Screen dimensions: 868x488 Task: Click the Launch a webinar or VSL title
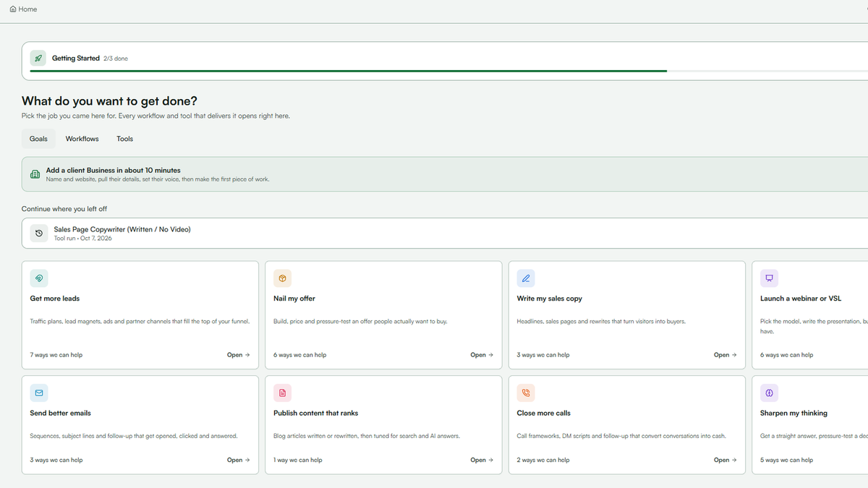801,299
